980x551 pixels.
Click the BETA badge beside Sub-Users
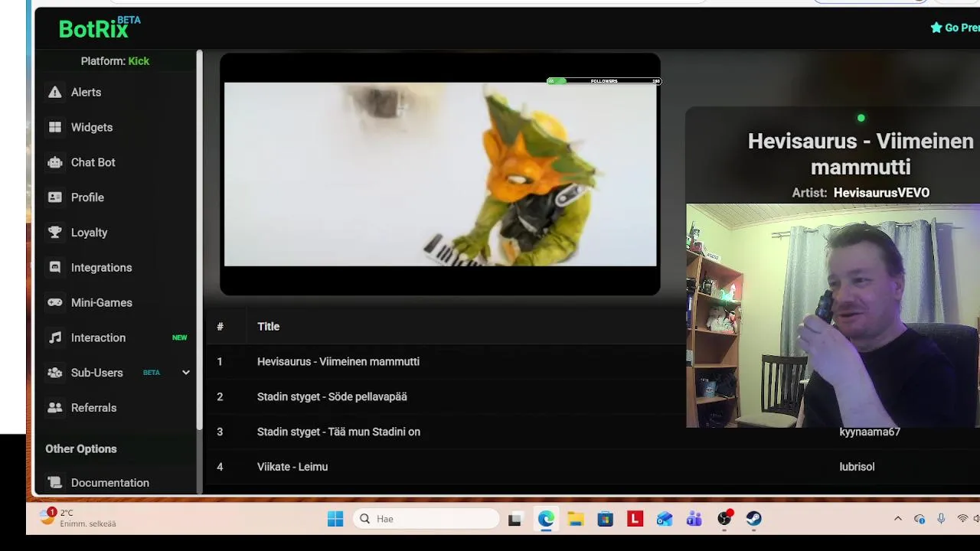click(x=152, y=373)
